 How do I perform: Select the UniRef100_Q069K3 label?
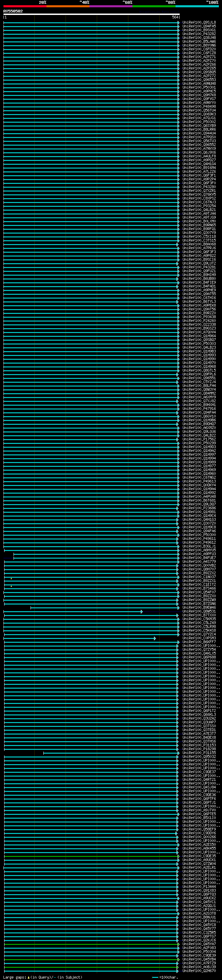199,114
